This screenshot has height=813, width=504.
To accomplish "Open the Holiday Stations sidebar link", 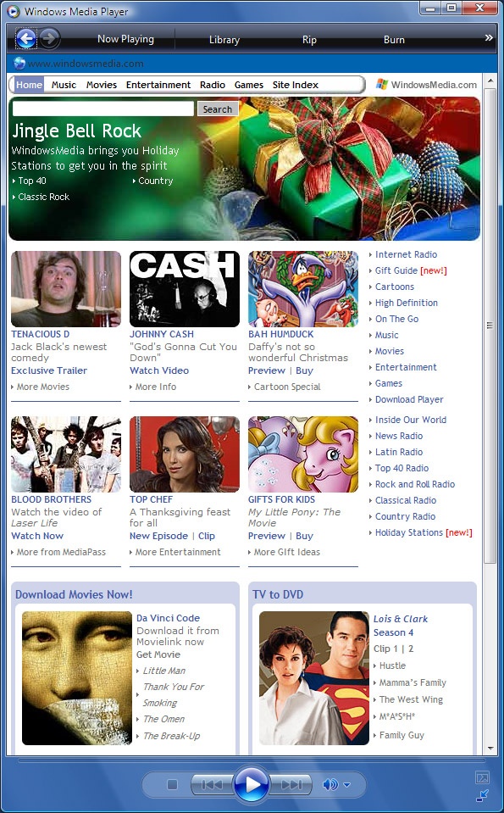I will point(409,532).
